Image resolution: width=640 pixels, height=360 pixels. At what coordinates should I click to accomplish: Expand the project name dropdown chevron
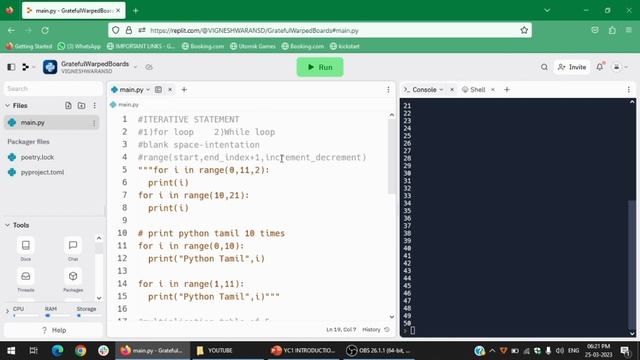pyautogui.click(x=136, y=67)
